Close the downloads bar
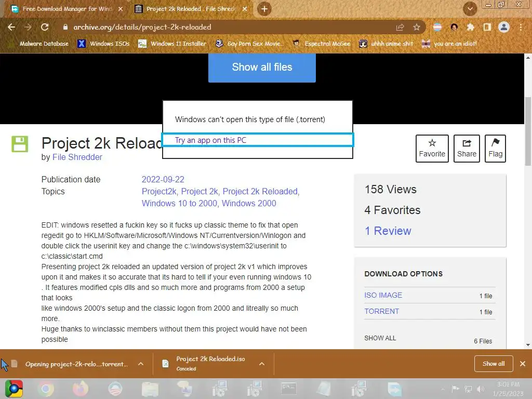 (x=523, y=364)
